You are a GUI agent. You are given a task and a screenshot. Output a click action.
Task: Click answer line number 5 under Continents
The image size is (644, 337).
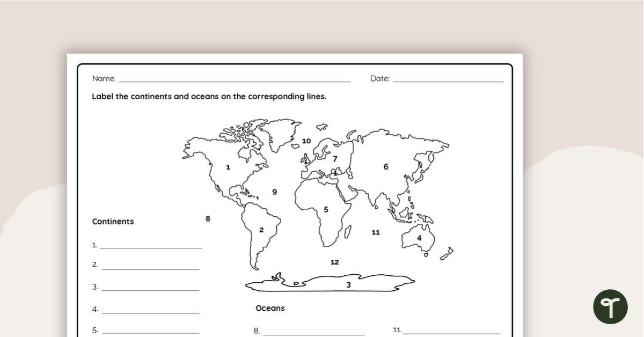[150, 333]
